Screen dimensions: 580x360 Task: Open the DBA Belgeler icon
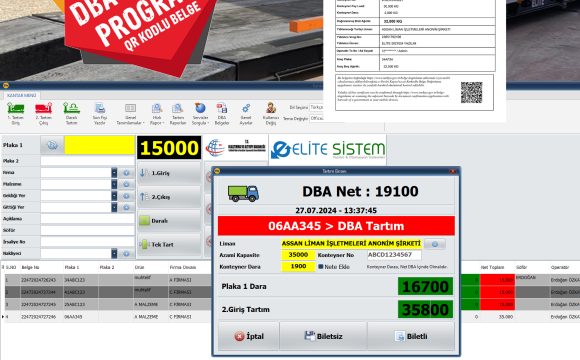tap(222, 114)
